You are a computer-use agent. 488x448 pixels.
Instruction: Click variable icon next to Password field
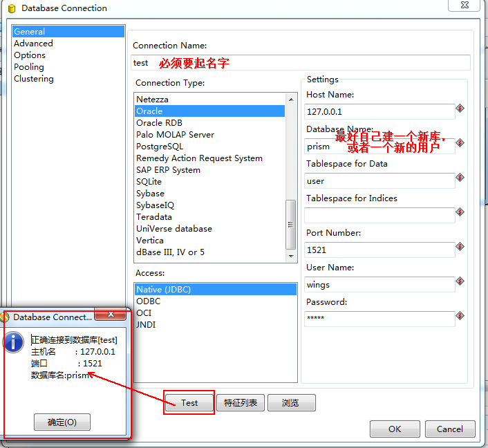(460, 316)
